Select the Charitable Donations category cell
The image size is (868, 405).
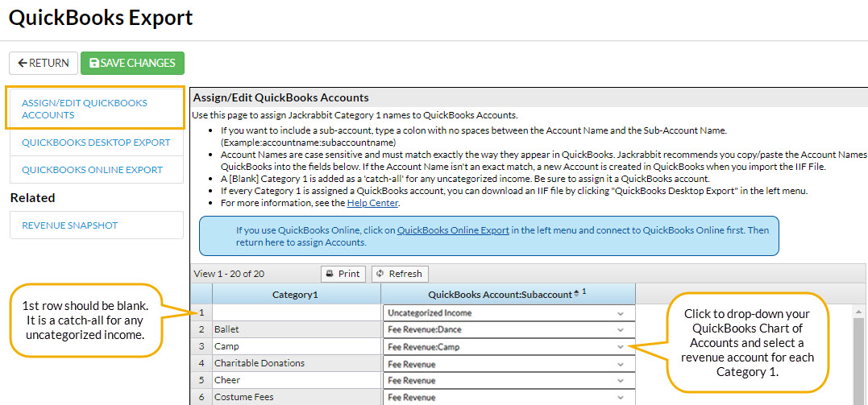296,363
